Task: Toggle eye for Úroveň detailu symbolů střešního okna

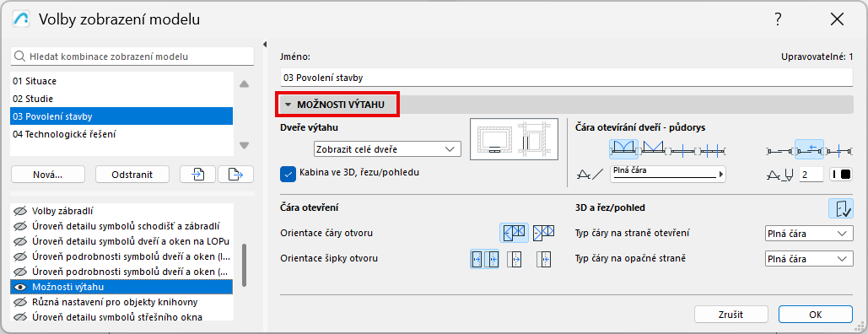Action: click(20, 317)
